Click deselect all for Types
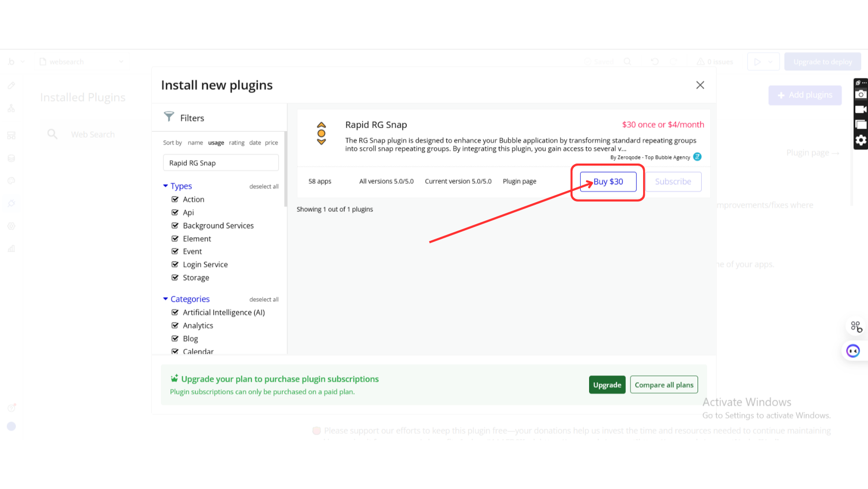868x489 pixels. click(x=264, y=186)
